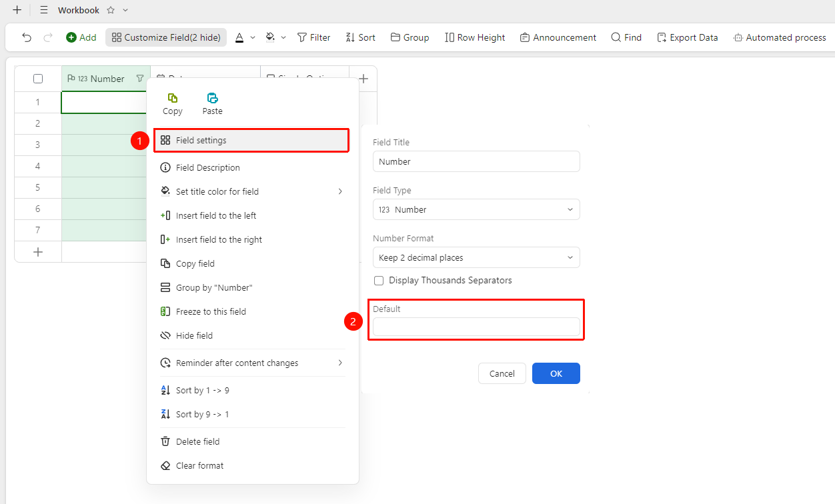Enable Display Thousands Separators checkbox
The width and height of the screenshot is (835, 504).
coord(379,281)
